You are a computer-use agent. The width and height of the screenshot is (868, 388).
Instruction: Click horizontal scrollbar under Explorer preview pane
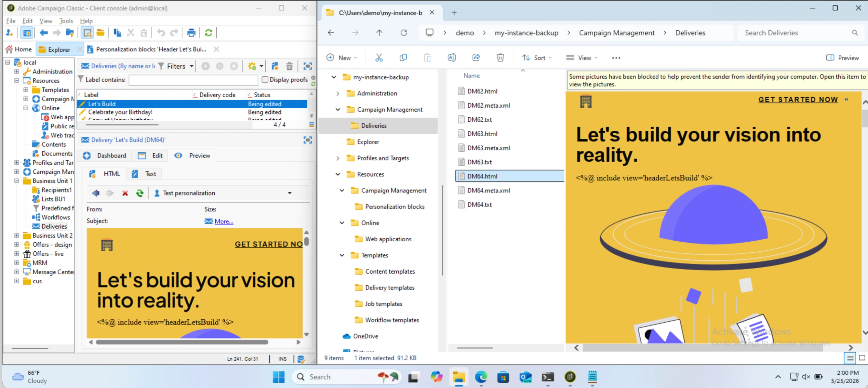[x=703, y=348]
